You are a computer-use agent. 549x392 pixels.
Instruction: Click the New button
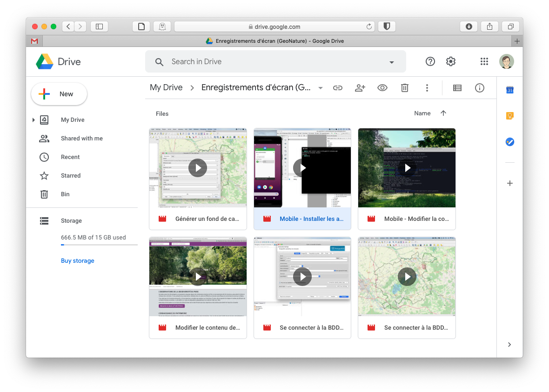coord(59,94)
